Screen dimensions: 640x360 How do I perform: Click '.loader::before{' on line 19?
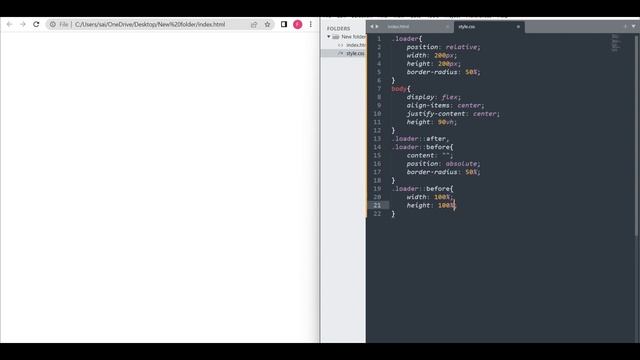click(x=422, y=189)
